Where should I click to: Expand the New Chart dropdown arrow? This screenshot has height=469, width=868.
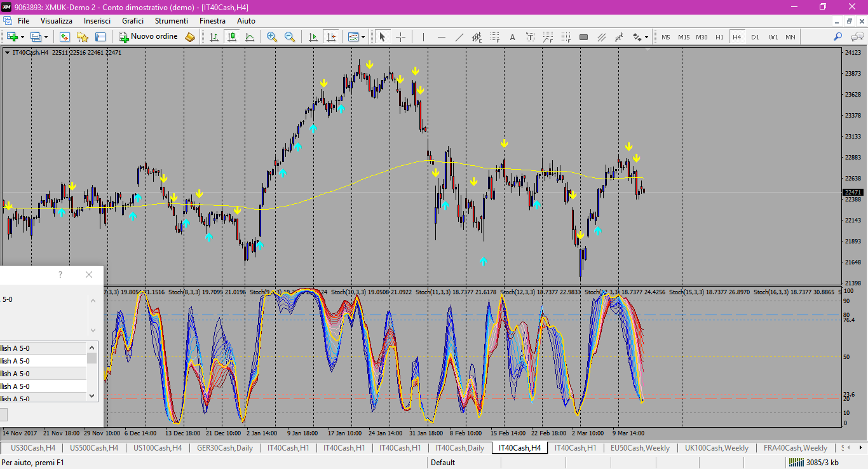22,37
